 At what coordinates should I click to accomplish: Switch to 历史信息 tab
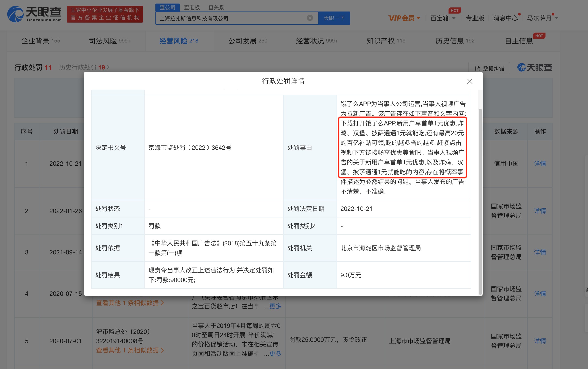[x=455, y=41]
